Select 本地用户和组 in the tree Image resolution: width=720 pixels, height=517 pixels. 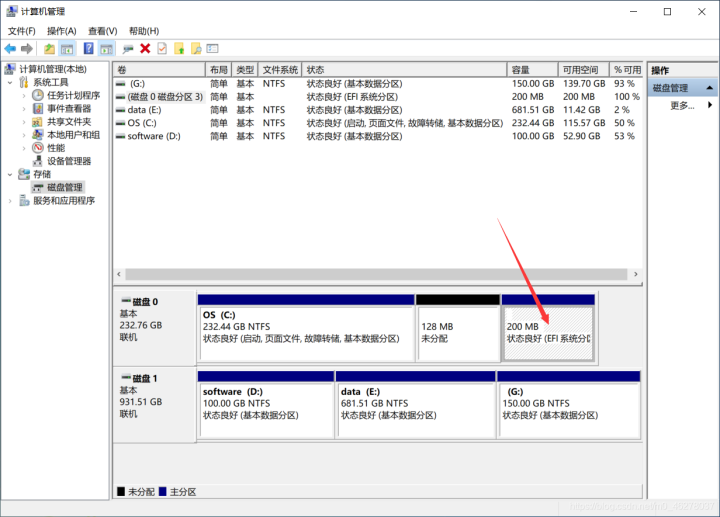click(73, 135)
